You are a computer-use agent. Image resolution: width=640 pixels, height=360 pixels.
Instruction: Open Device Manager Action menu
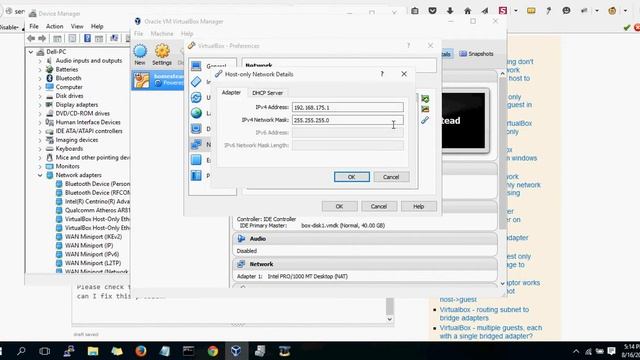(x=54, y=26)
